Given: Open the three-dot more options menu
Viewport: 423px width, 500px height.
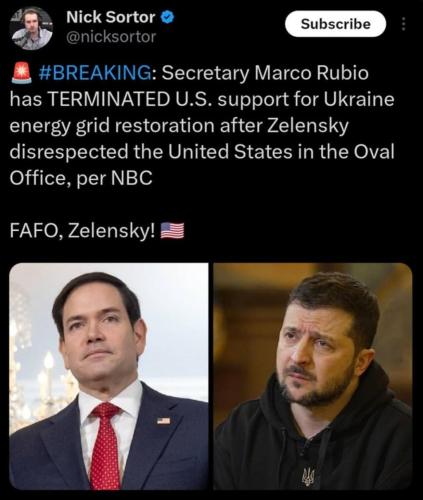Looking at the screenshot, I should (403, 24).
